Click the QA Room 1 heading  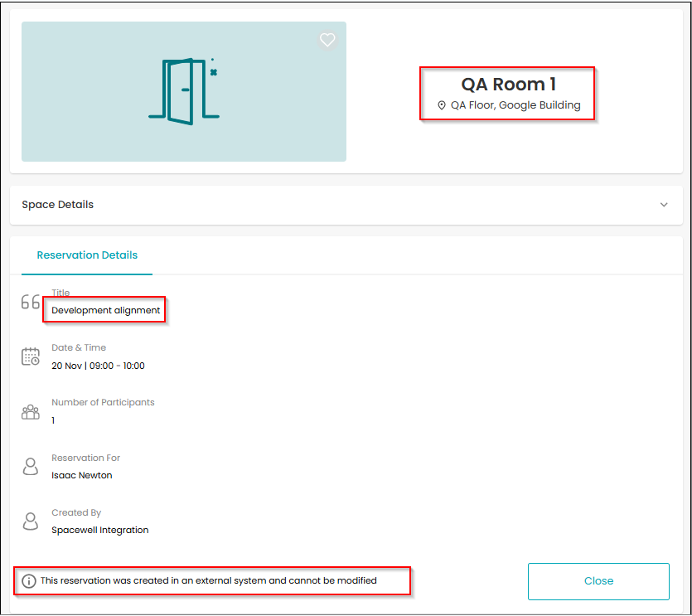[x=508, y=84]
